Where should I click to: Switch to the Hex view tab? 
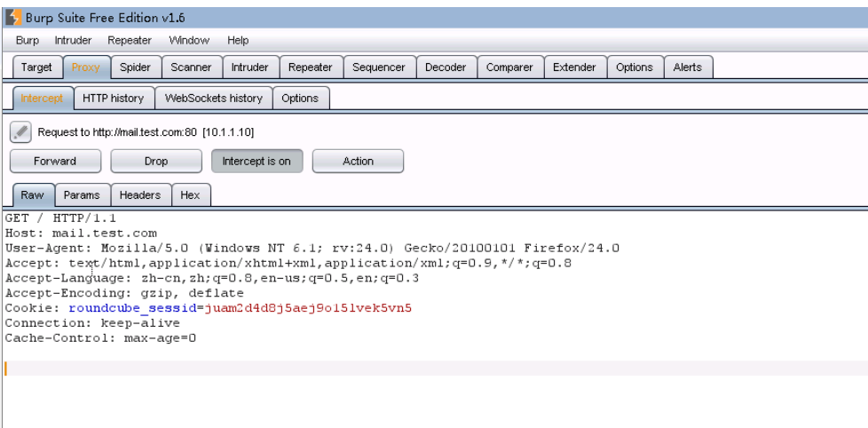pyautogui.click(x=190, y=194)
